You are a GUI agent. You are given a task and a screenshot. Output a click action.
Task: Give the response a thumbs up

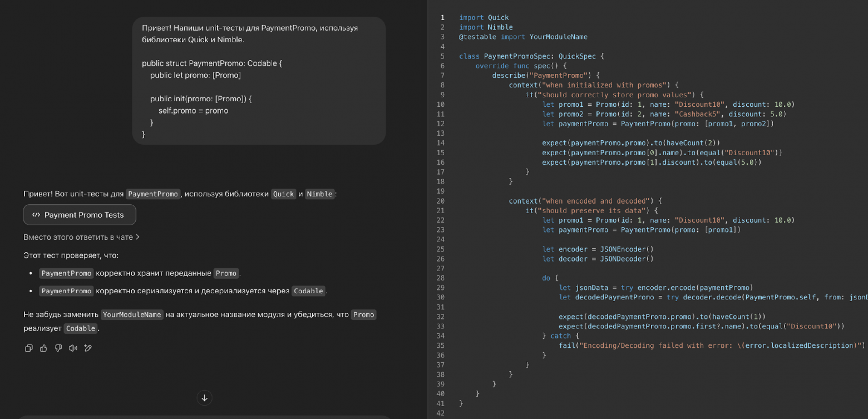point(43,348)
